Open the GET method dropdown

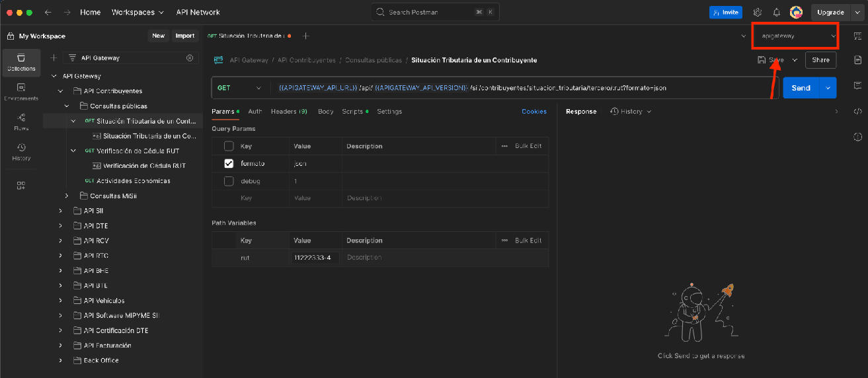[240, 88]
